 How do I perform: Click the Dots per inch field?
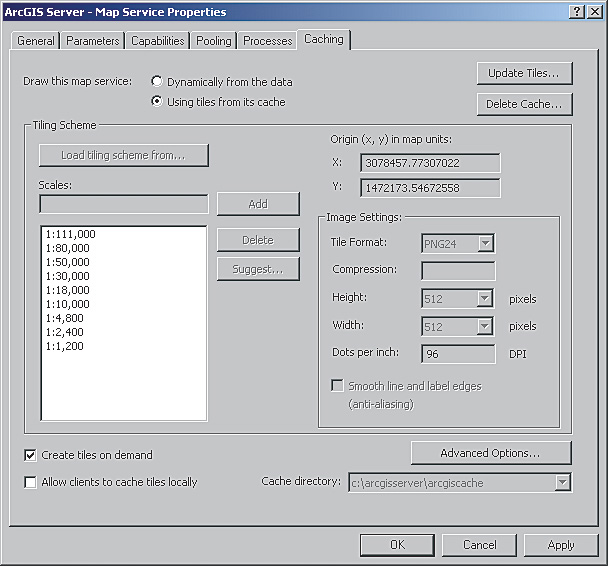(458, 354)
